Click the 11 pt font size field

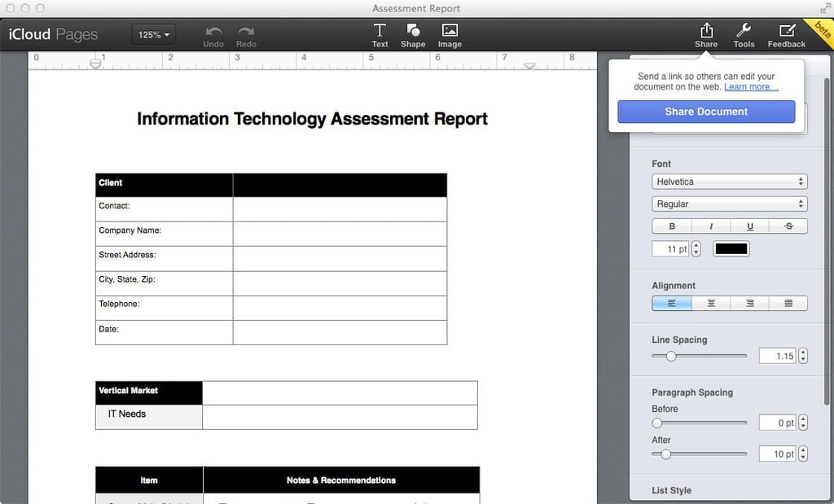tap(671, 249)
